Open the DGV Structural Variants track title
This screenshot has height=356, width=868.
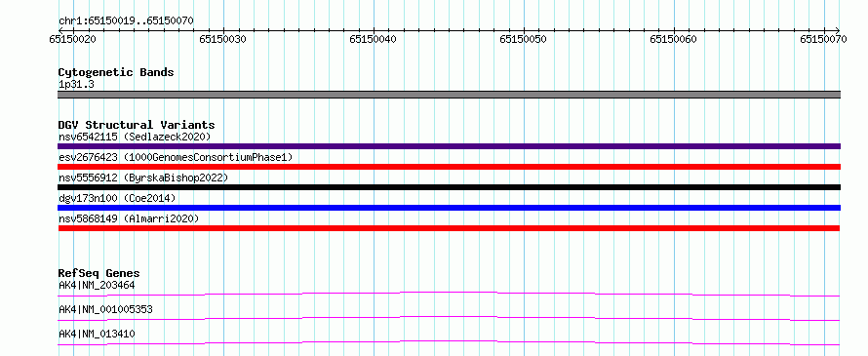(137, 125)
